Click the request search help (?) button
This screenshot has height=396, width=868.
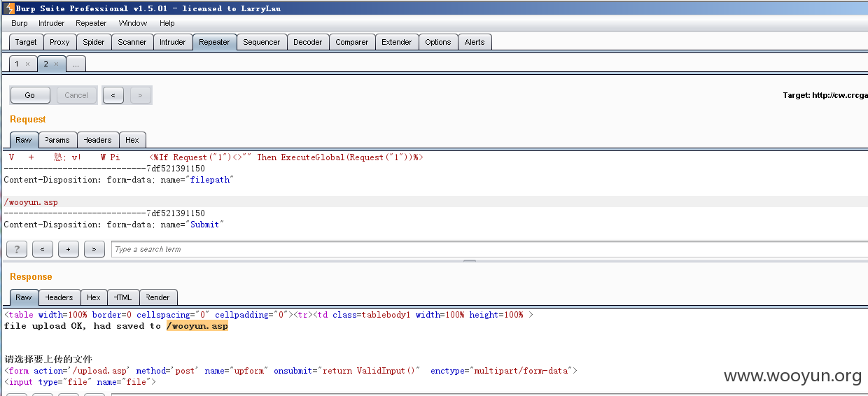pyautogui.click(x=17, y=249)
